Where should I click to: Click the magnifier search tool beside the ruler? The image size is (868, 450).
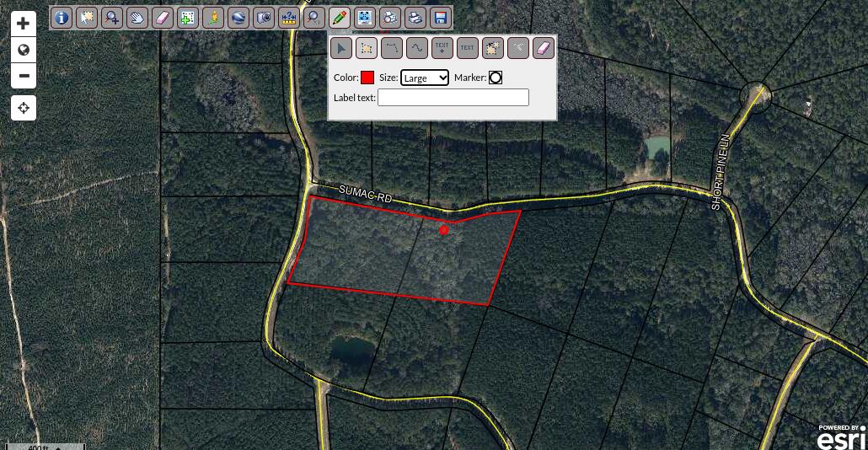point(313,18)
